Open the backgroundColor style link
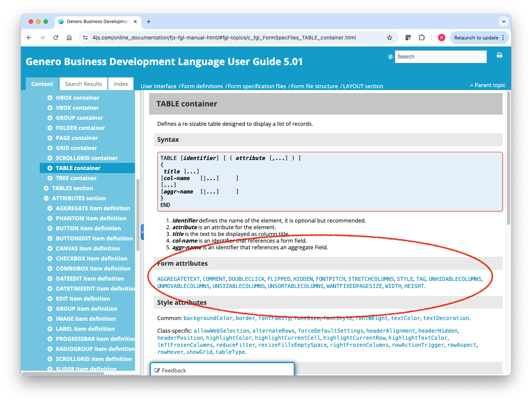This screenshot has height=403, width=532. [208, 318]
